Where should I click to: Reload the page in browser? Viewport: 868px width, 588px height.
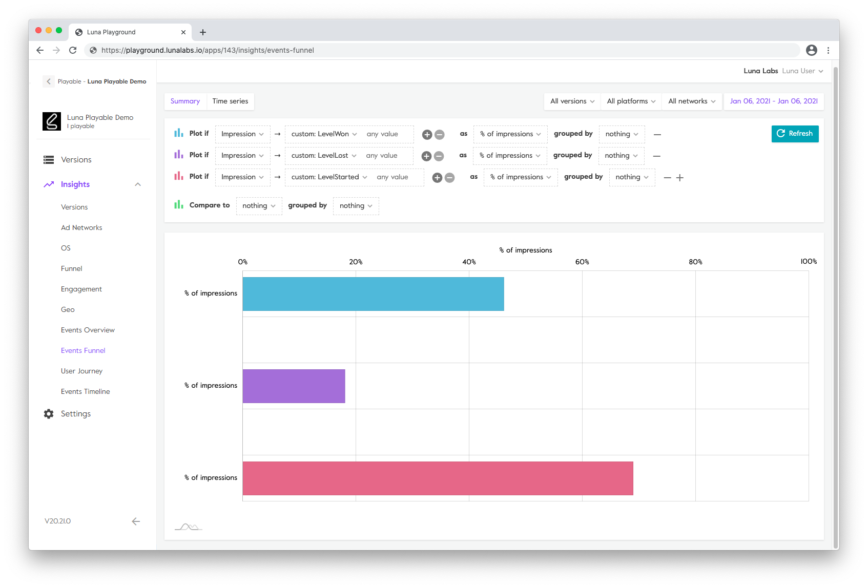pyautogui.click(x=73, y=50)
